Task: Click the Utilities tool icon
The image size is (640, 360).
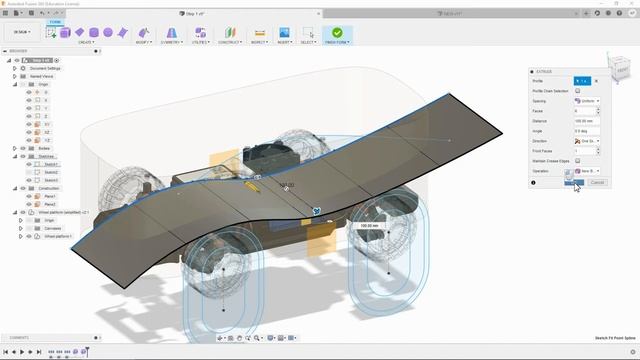Action: point(200,33)
